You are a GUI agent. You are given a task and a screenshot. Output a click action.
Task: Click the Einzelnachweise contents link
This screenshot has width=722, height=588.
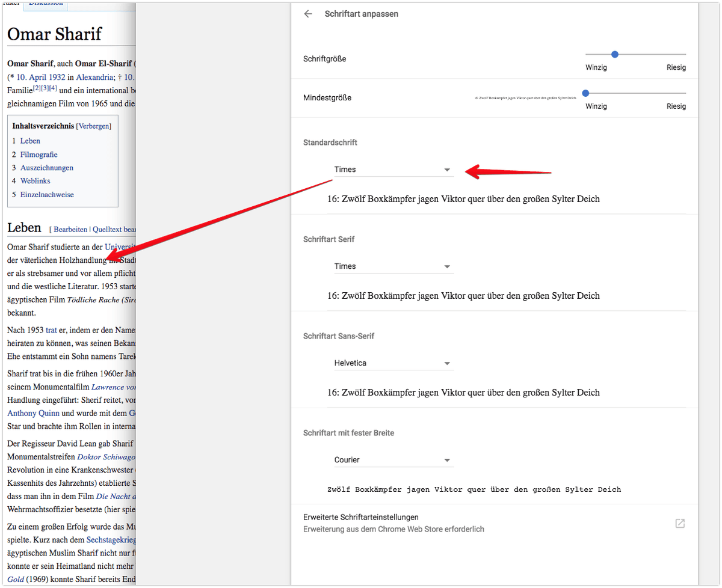pos(47,195)
